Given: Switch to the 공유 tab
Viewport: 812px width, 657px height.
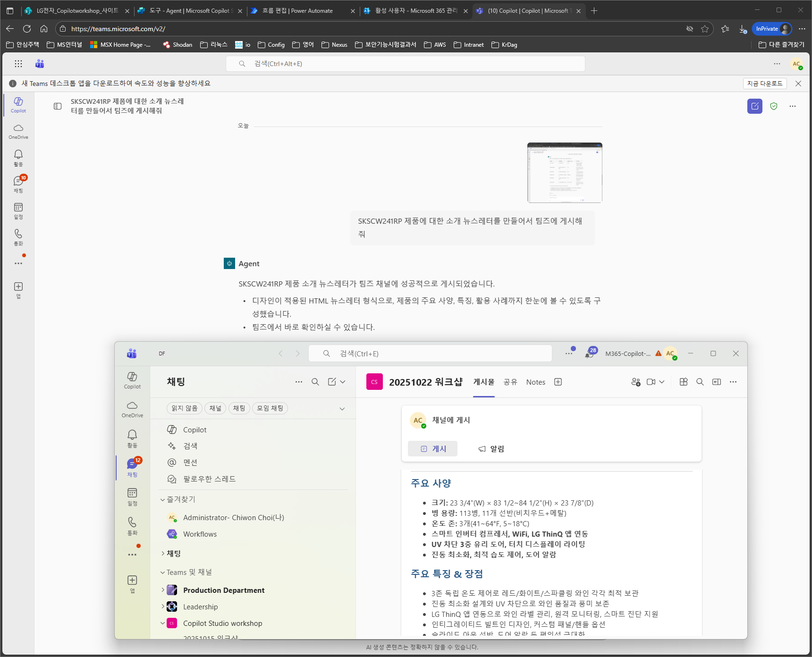Looking at the screenshot, I should pos(510,382).
